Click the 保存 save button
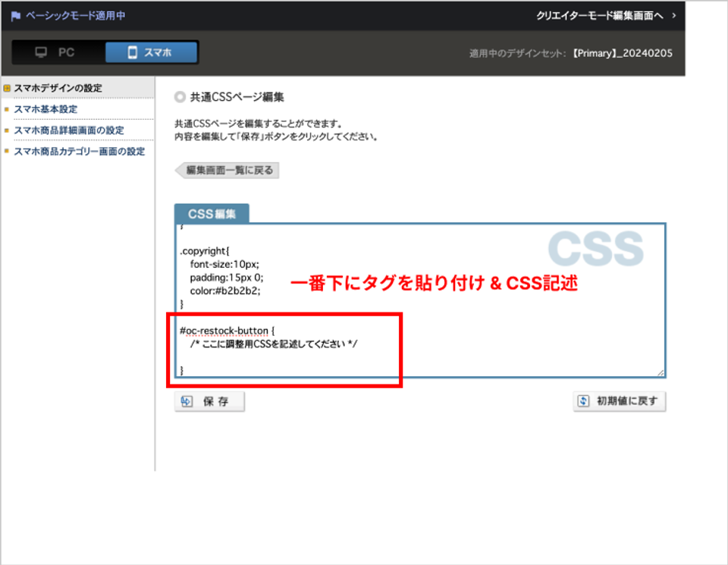 [x=209, y=402]
